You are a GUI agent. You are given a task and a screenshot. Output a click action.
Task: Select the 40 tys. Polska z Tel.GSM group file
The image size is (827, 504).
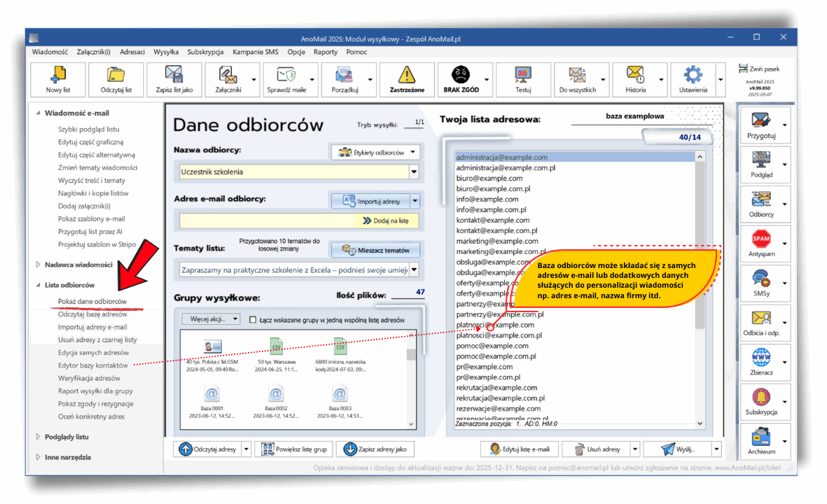[x=212, y=356]
